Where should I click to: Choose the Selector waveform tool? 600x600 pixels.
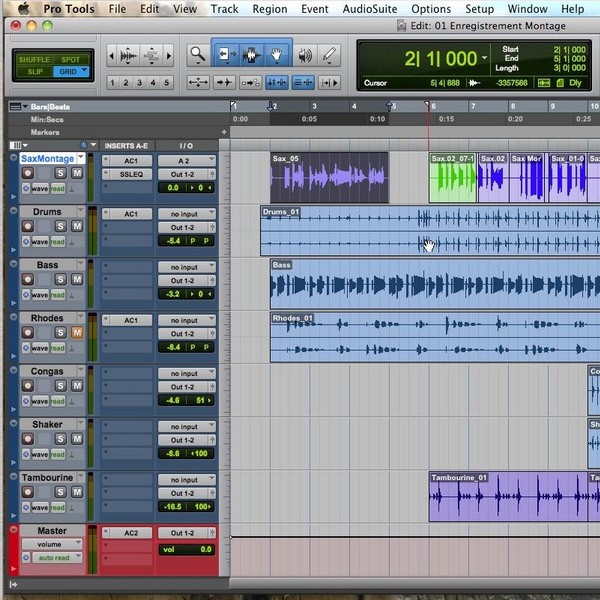pos(251,54)
